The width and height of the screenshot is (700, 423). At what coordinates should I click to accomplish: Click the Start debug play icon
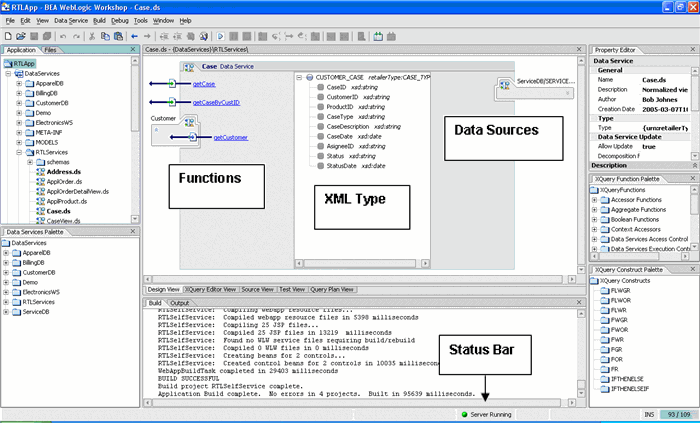[220, 37]
